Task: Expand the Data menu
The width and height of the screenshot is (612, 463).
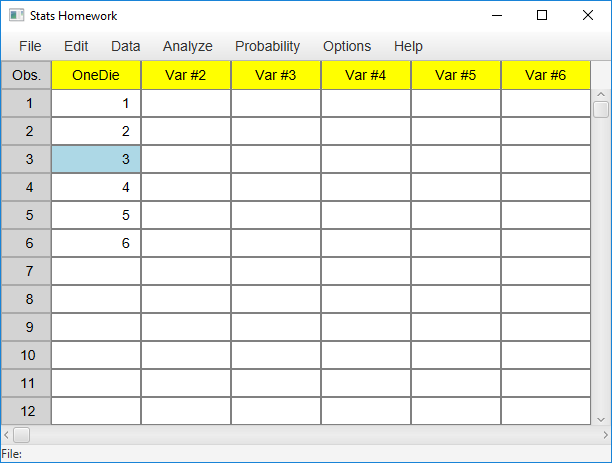Action: point(126,46)
